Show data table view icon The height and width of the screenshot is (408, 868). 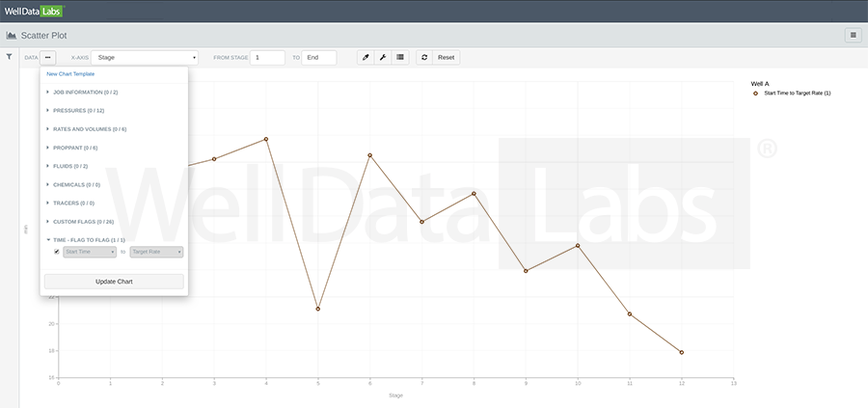coord(400,58)
